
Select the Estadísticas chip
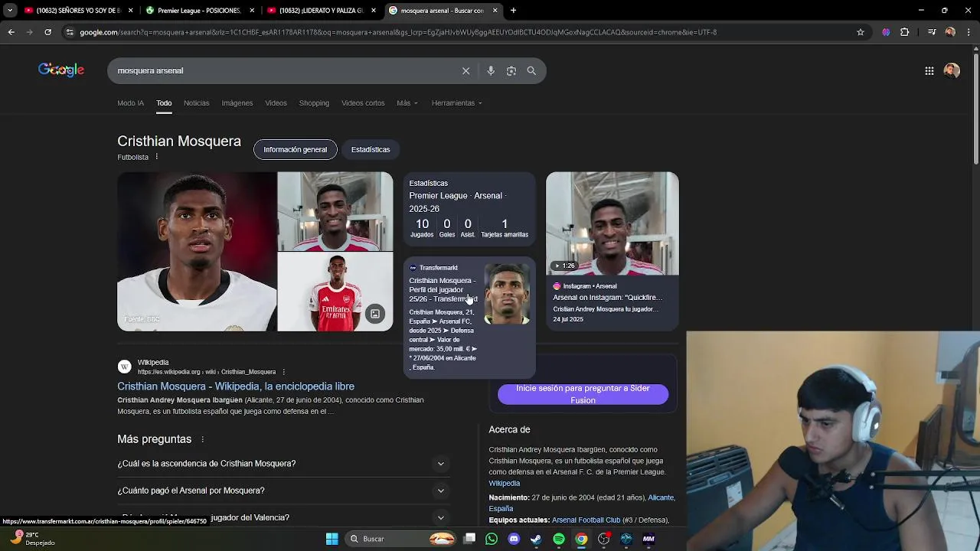click(x=371, y=149)
